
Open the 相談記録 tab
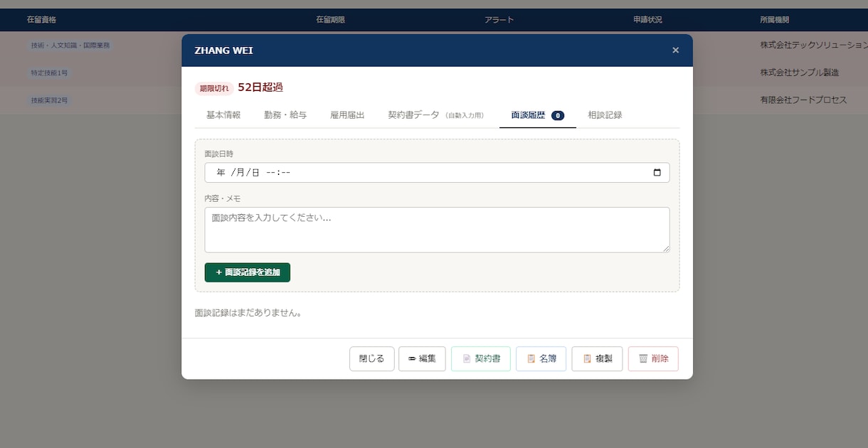point(605,115)
